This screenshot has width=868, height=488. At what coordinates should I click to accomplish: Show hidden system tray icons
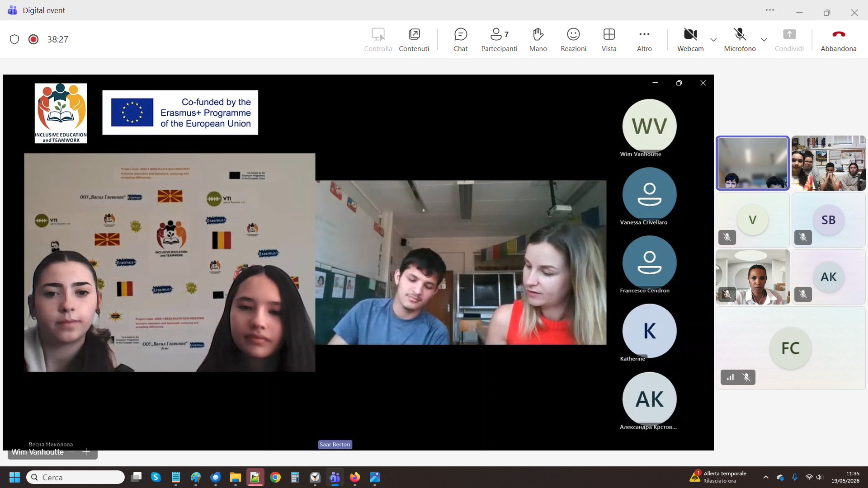coord(765,477)
